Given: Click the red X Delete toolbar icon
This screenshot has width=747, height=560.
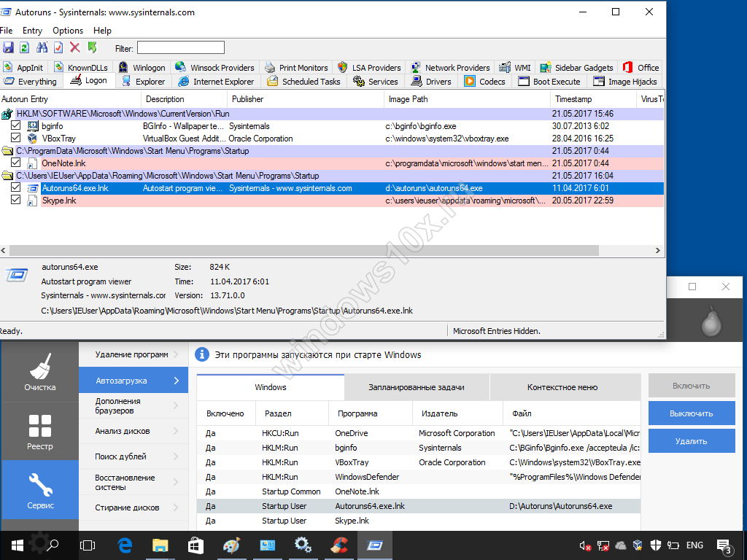Looking at the screenshot, I should pos(74,47).
